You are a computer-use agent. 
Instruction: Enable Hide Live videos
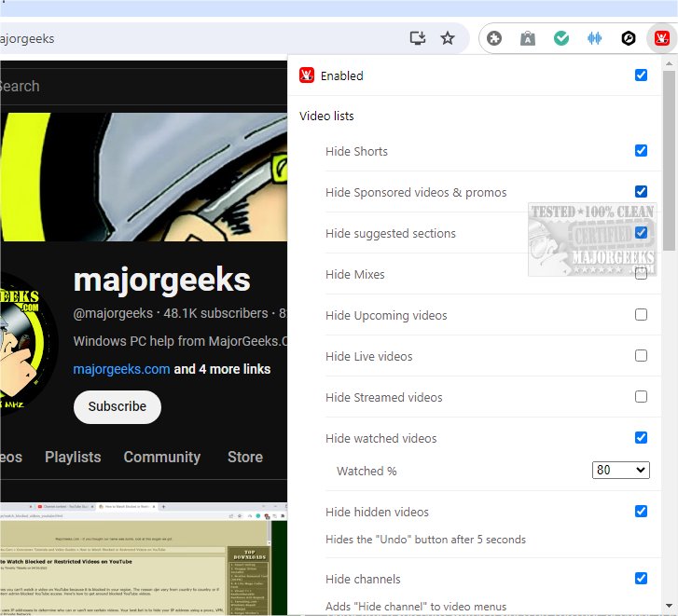[641, 355]
